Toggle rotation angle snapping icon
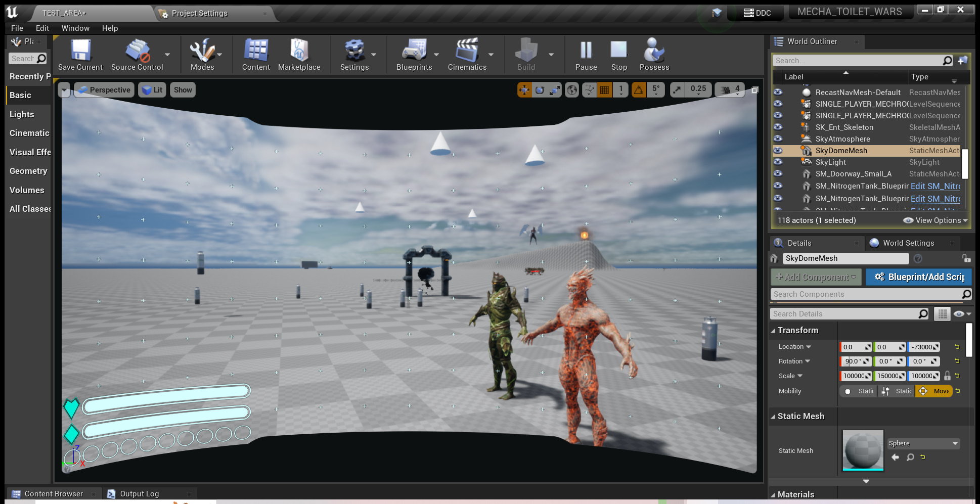This screenshot has height=504, width=980. [x=639, y=90]
